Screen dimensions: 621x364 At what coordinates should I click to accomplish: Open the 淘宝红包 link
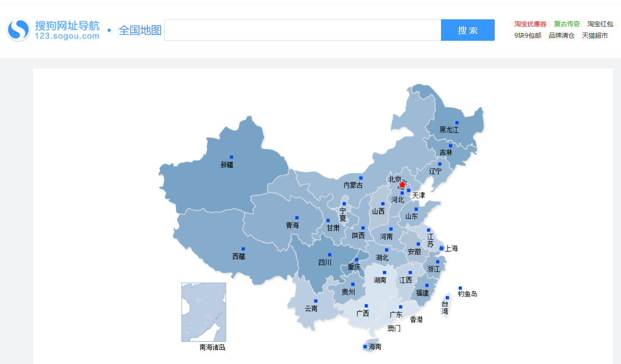coord(600,24)
